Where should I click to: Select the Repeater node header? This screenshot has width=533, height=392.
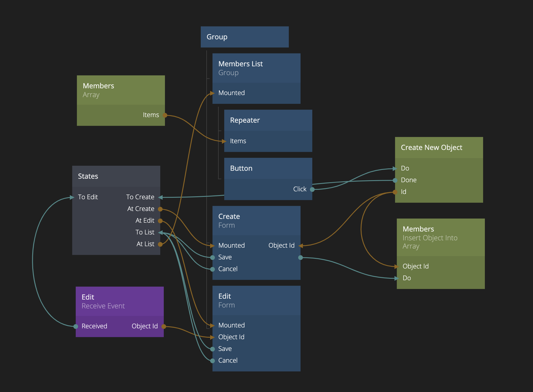(268, 120)
